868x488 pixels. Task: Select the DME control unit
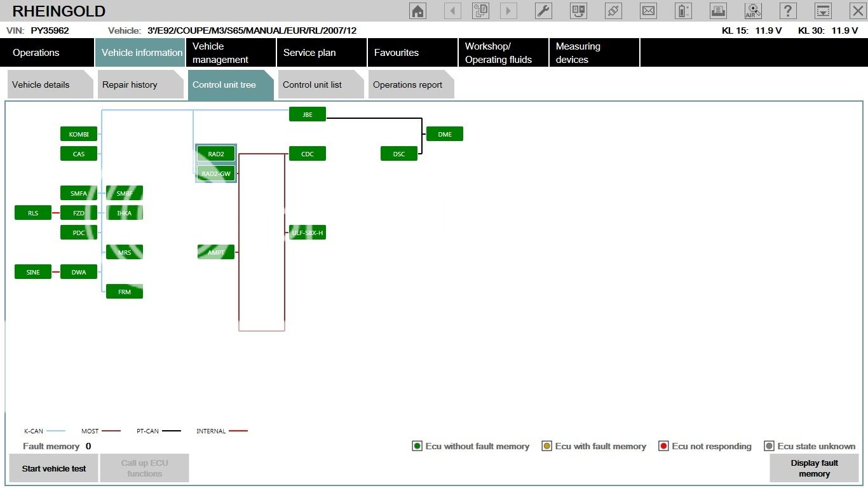pyautogui.click(x=445, y=134)
